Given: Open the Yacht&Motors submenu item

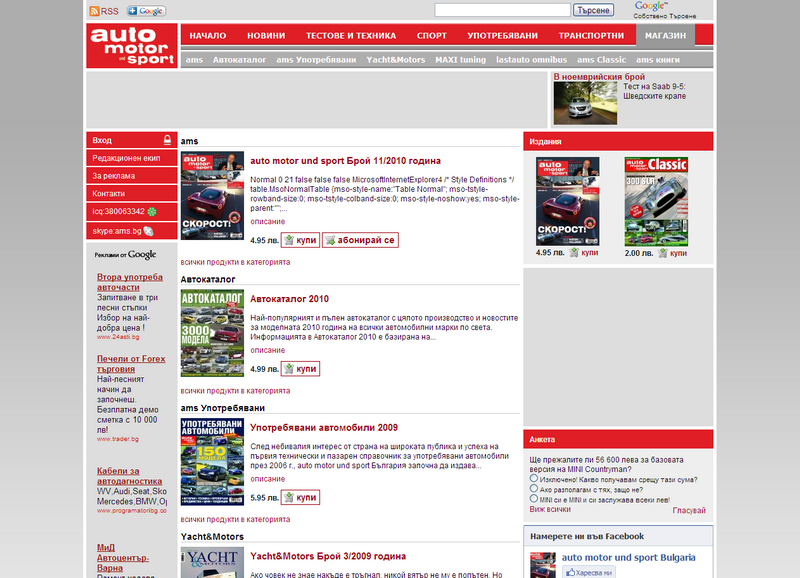Looking at the screenshot, I should coord(396,60).
